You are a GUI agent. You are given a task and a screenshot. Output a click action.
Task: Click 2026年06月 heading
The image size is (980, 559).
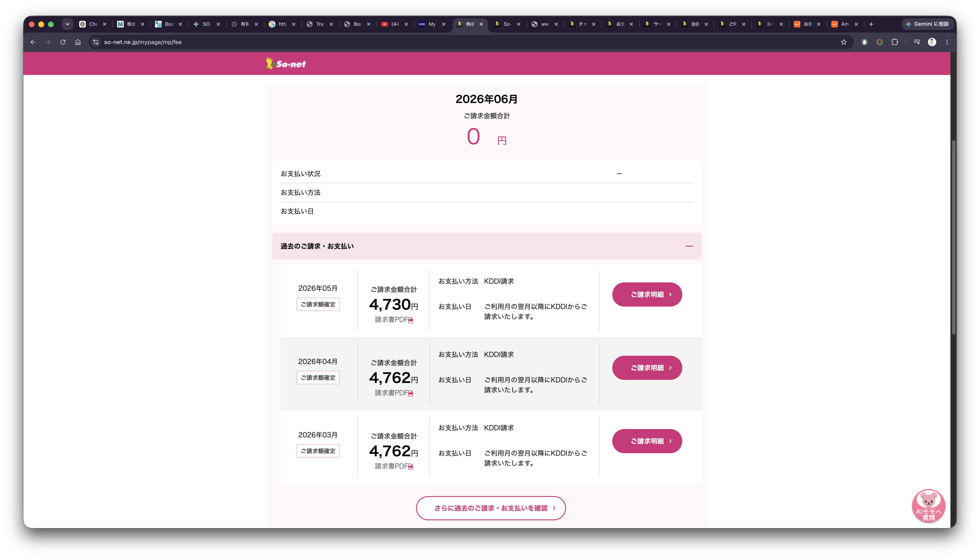pyautogui.click(x=486, y=99)
